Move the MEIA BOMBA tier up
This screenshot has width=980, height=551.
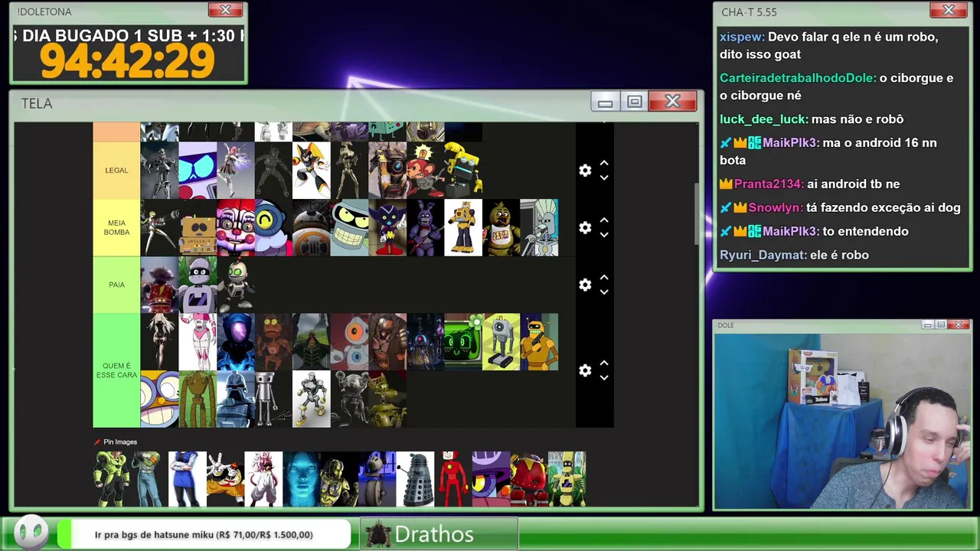click(x=604, y=220)
